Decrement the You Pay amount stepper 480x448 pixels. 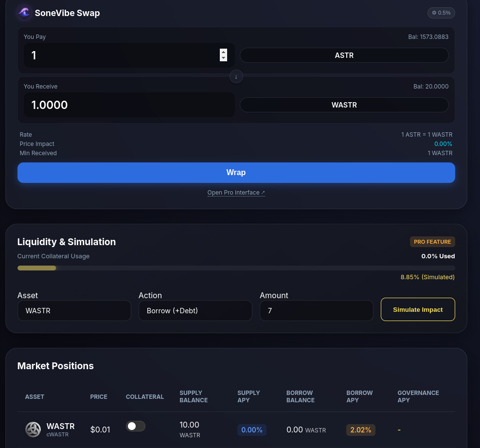(x=224, y=58)
